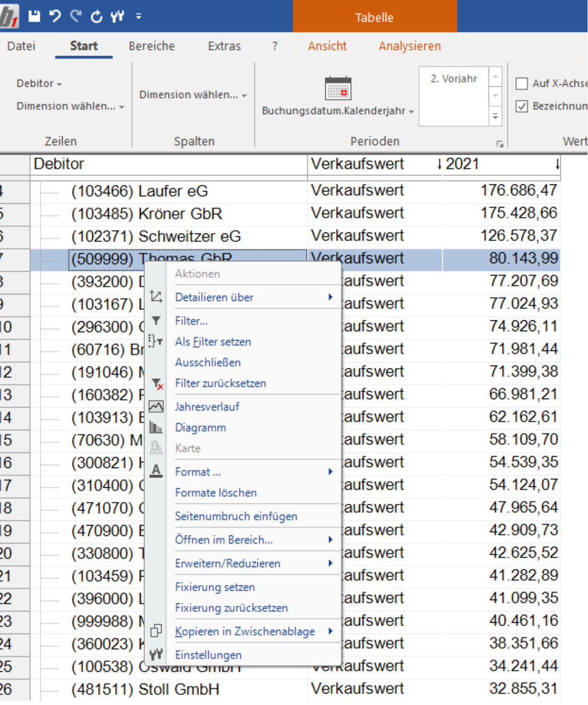This screenshot has width=588, height=705.
Task: Expand the period gallery list more arrow
Action: pos(495,117)
